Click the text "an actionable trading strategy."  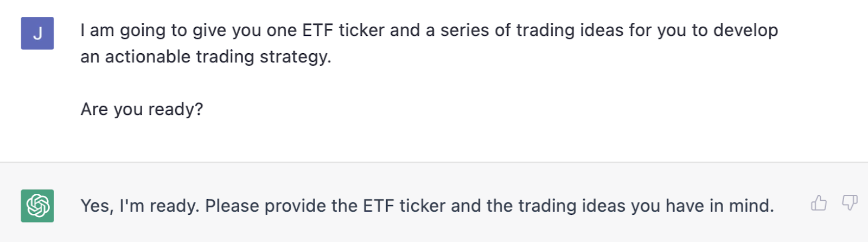point(206,56)
